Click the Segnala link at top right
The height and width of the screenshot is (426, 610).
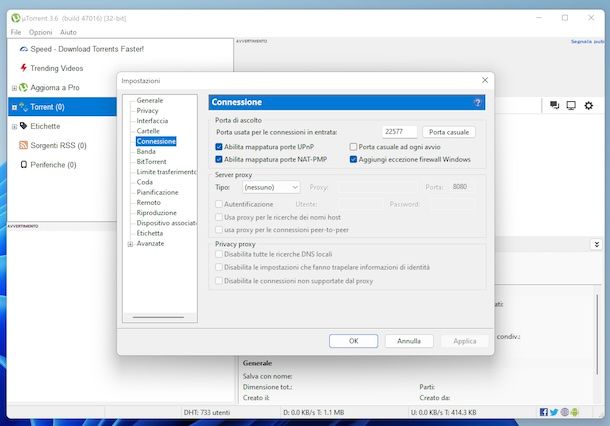coord(587,41)
